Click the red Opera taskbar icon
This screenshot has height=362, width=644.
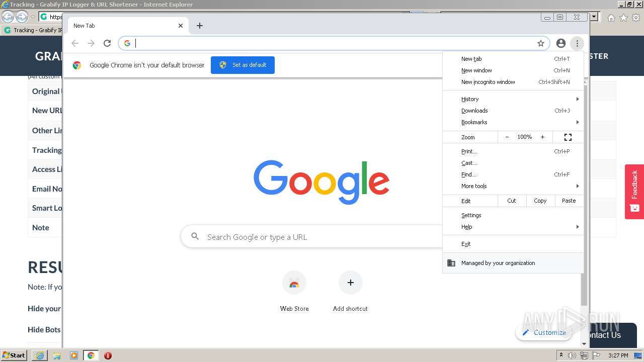click(108, 355)
